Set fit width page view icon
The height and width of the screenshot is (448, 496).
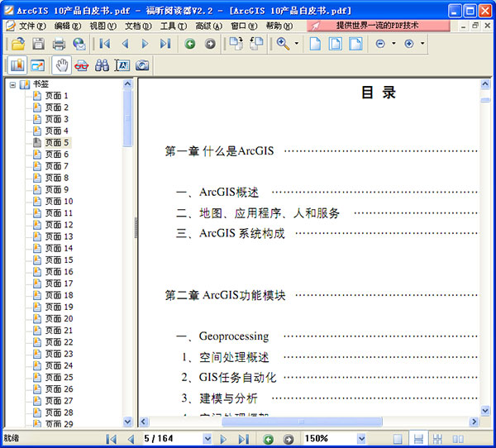[x=355, y=44]
